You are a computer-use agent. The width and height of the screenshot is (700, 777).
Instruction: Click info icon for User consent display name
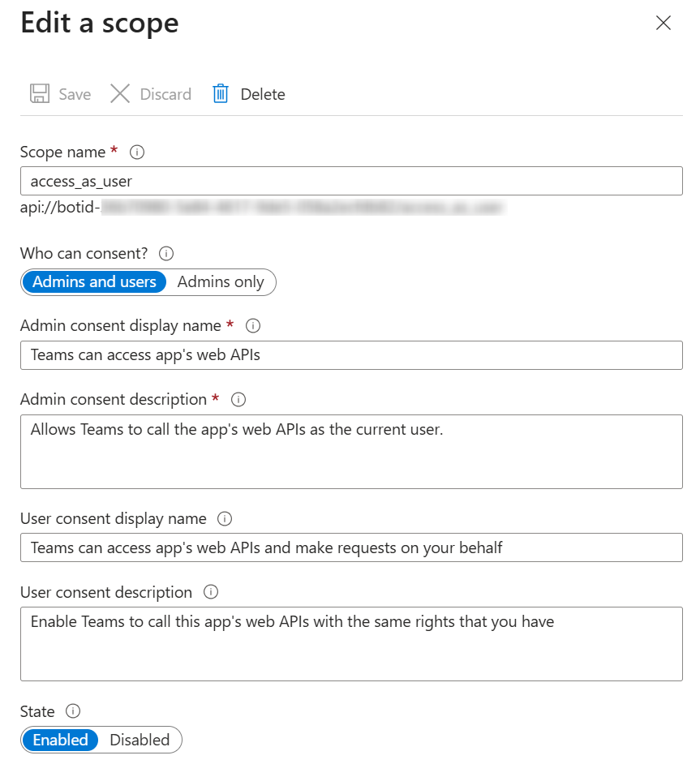pos(225,519)
